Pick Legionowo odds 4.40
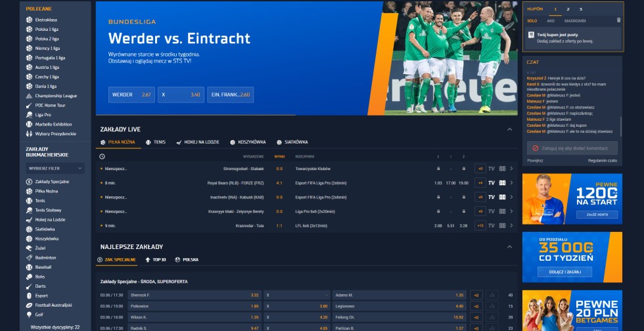Screen dimensions: 644x331 pos(400,306)
